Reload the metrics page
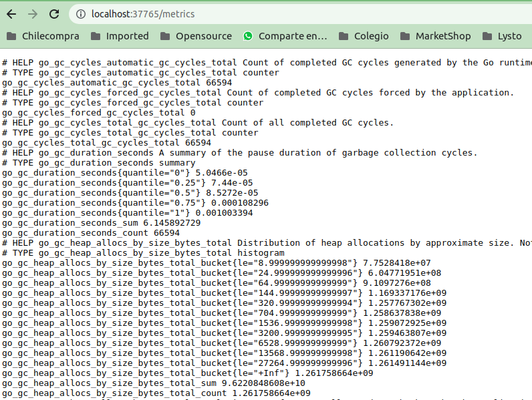The image size is (532, 400). click(54, 14)
